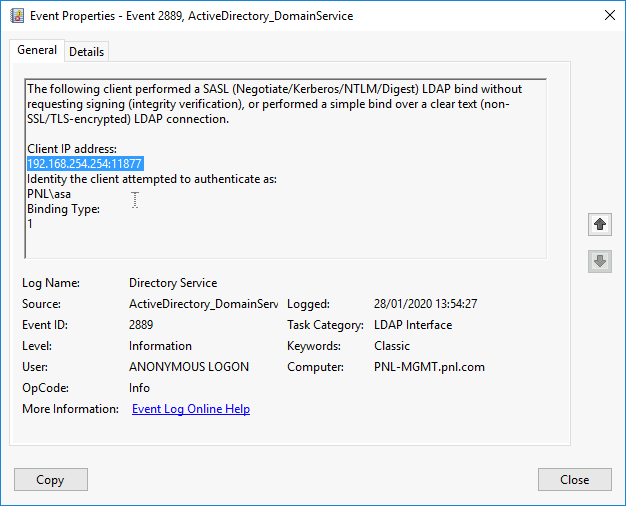
Task: Click the Classic keywords value
Action: 392,346
